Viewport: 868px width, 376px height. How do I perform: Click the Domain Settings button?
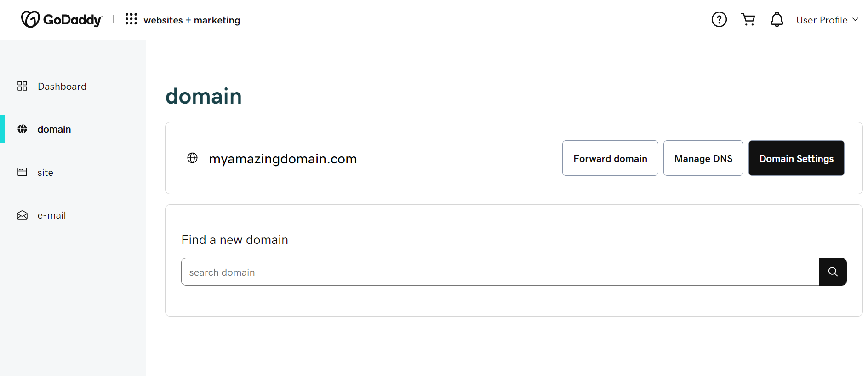pos(796,158)
